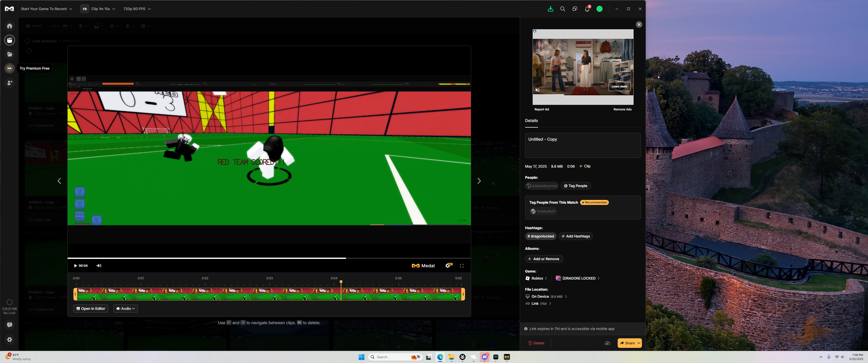This screenshot has width=868, height=363.
Task: Click Add Hashtags button
Action: [x=576, y=236]
